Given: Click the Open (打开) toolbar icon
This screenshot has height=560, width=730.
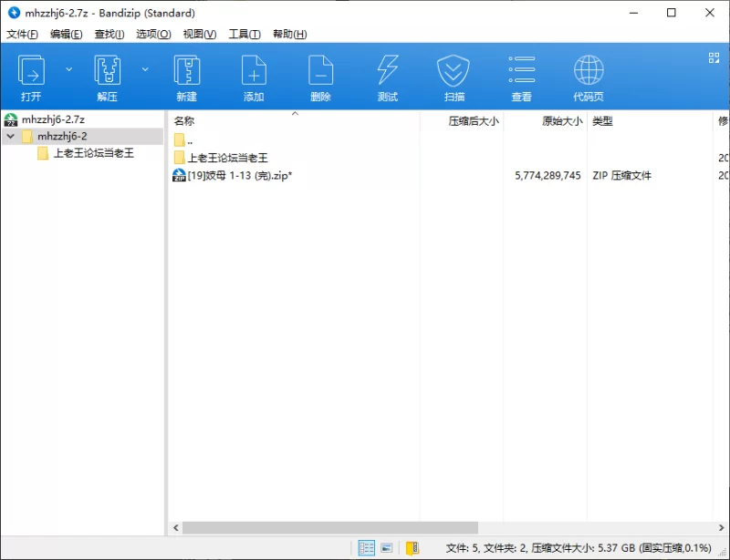Looking at the screenshot, I should (31, 70).
